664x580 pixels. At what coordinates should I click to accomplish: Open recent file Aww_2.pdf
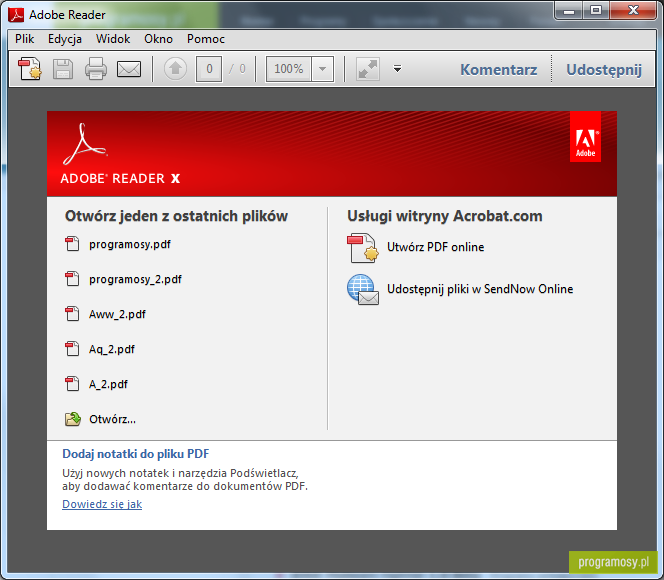point(117,315)
